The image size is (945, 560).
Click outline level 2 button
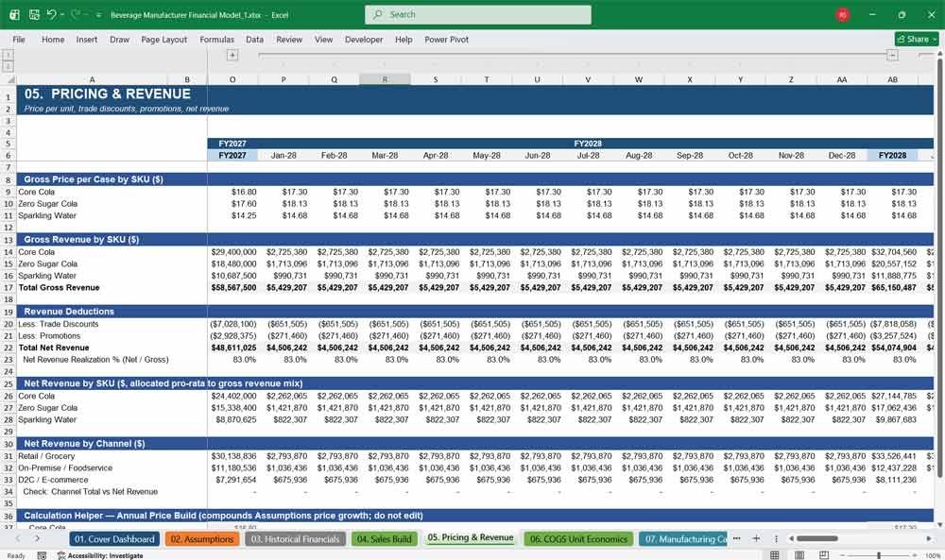pos(8,65)
